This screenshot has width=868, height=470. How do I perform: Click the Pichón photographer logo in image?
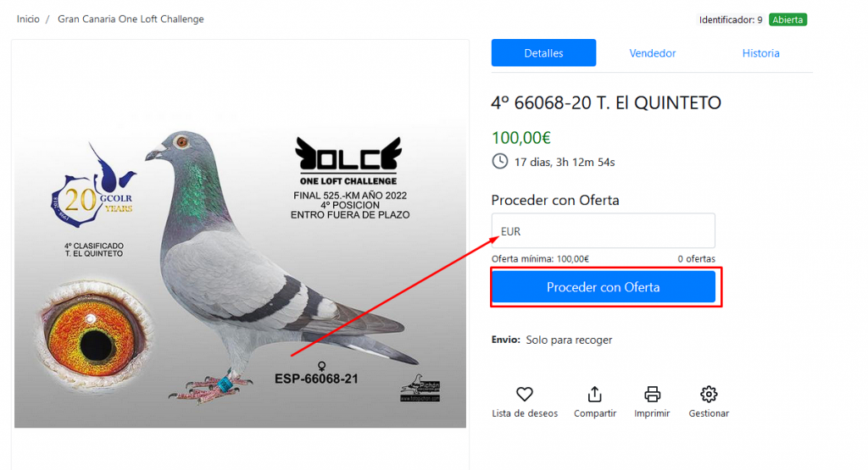[x=420, y=388]
